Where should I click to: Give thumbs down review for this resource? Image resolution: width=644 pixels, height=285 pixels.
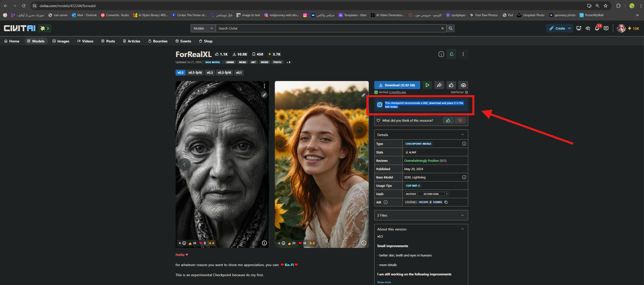click(460, 120)
